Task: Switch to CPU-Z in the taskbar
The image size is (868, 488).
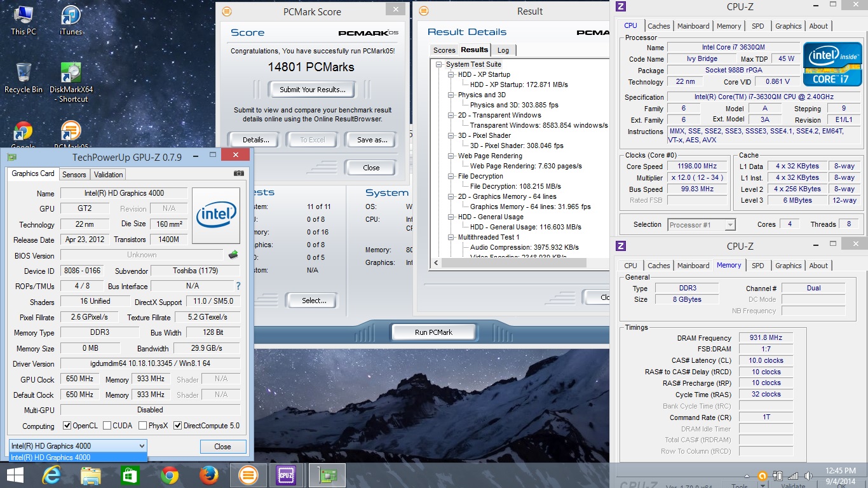Action: click(x=287, y=475)
